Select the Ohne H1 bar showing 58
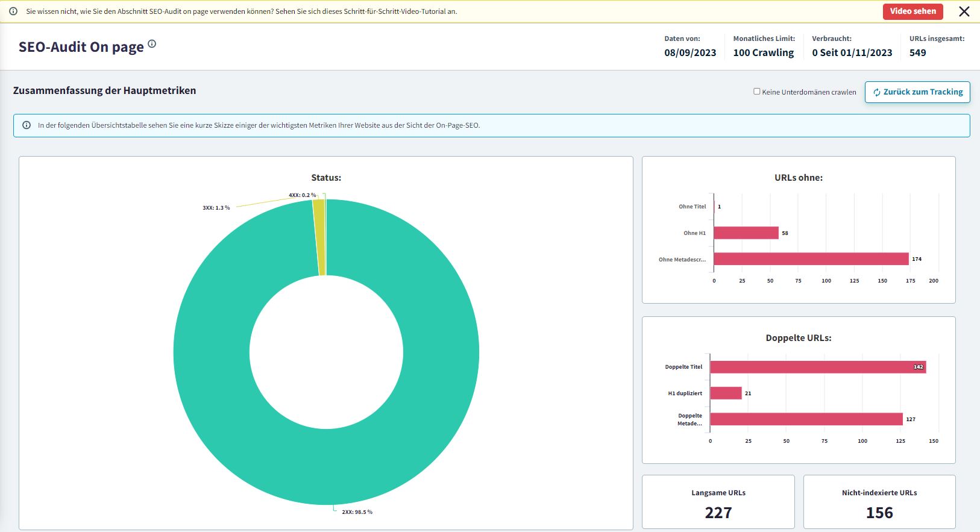Screen dimensions: 980x532 point(746,233)
